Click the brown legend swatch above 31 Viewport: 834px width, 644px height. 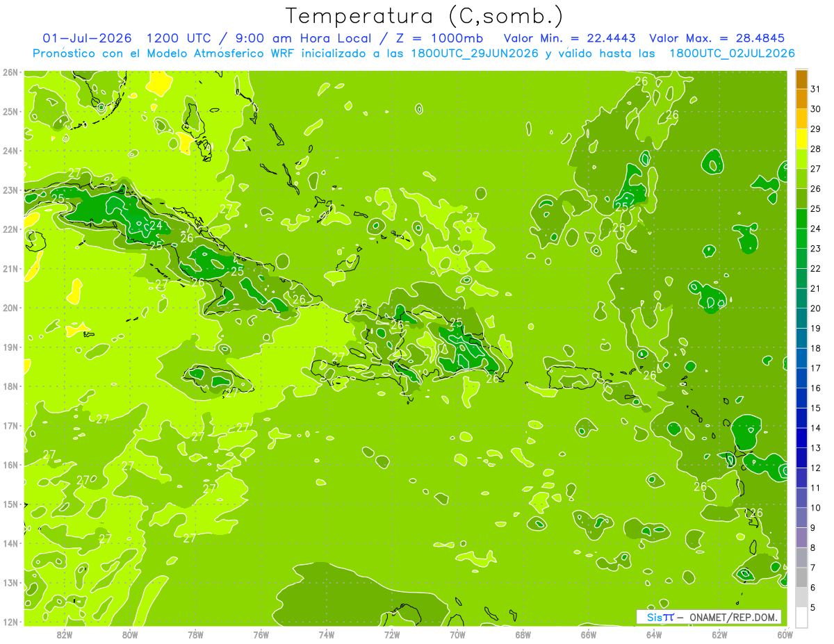(801, 80)
